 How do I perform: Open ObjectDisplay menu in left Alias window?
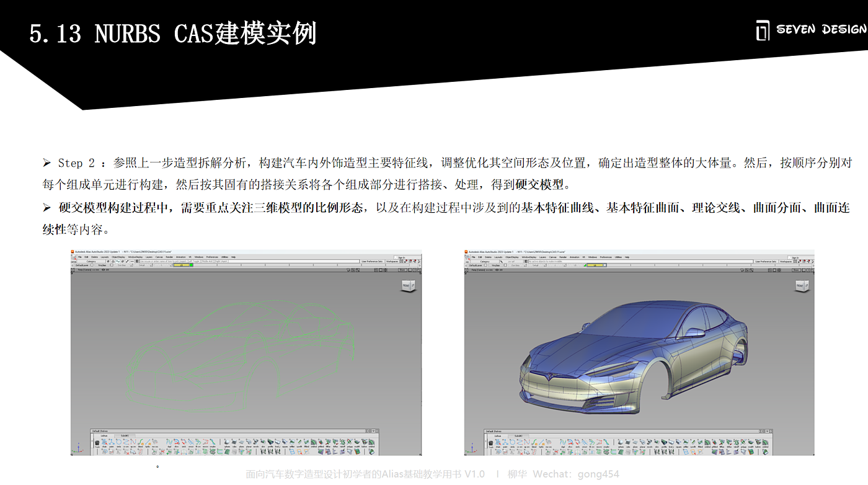pos(118,257)
